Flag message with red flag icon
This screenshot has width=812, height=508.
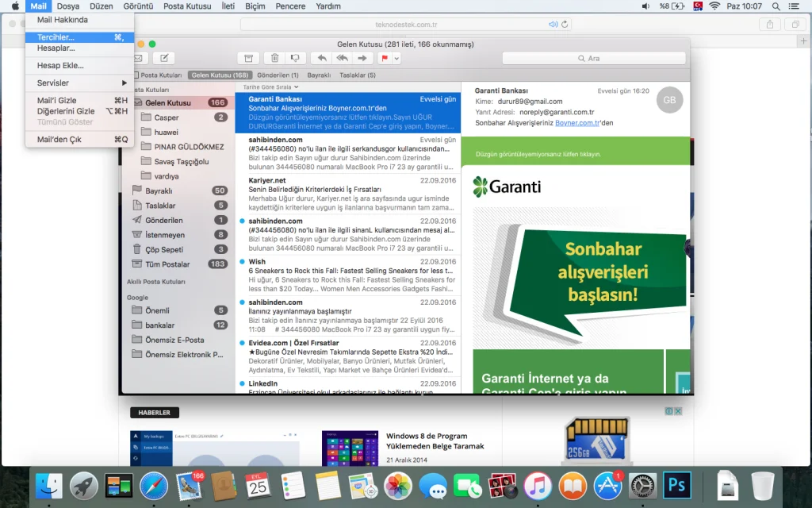point(385,58)
